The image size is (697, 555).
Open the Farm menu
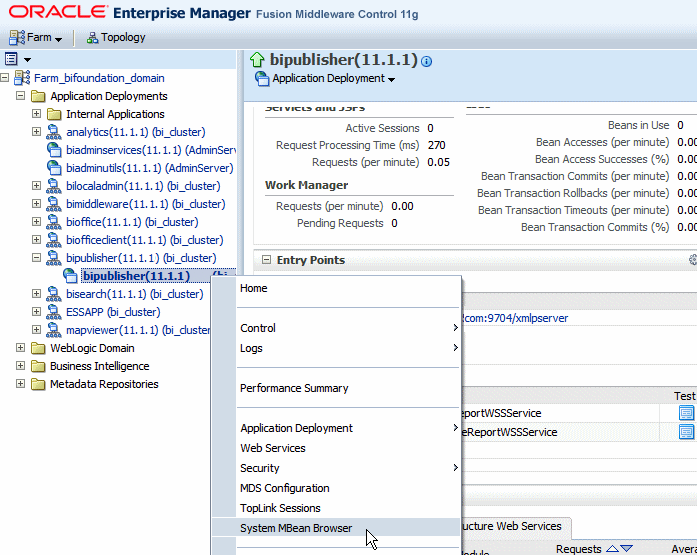36,38
